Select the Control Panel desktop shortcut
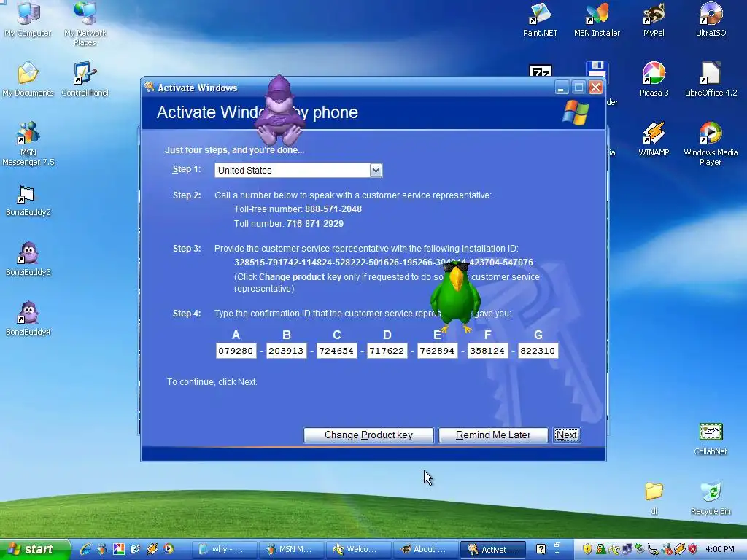747x560 pixels. [x=85, y=79]
